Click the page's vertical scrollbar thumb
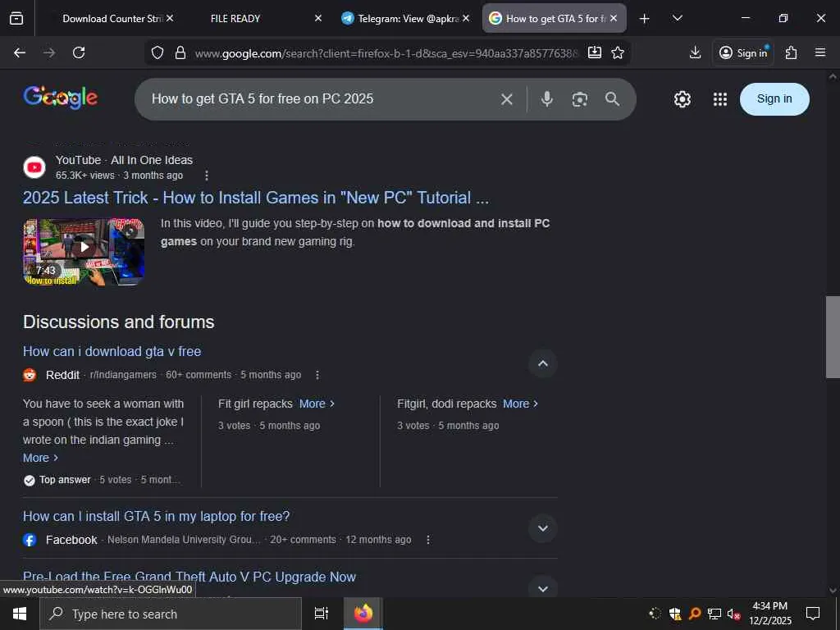 [x=833, y=337]
